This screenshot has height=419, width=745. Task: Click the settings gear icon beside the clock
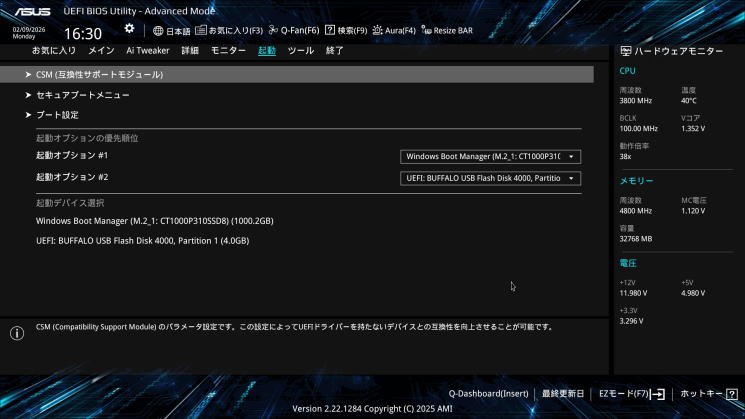click(129, 29)
